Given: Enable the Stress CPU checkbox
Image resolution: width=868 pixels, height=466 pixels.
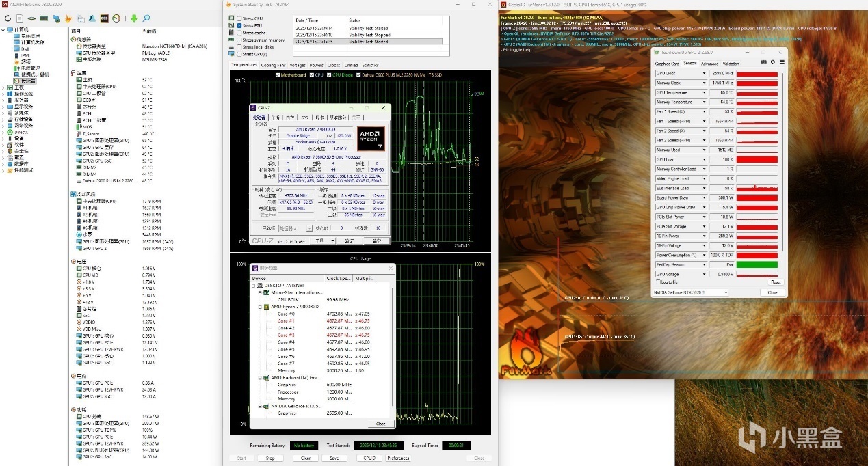Looking at the screenshot, I should [x=238, y=18].
